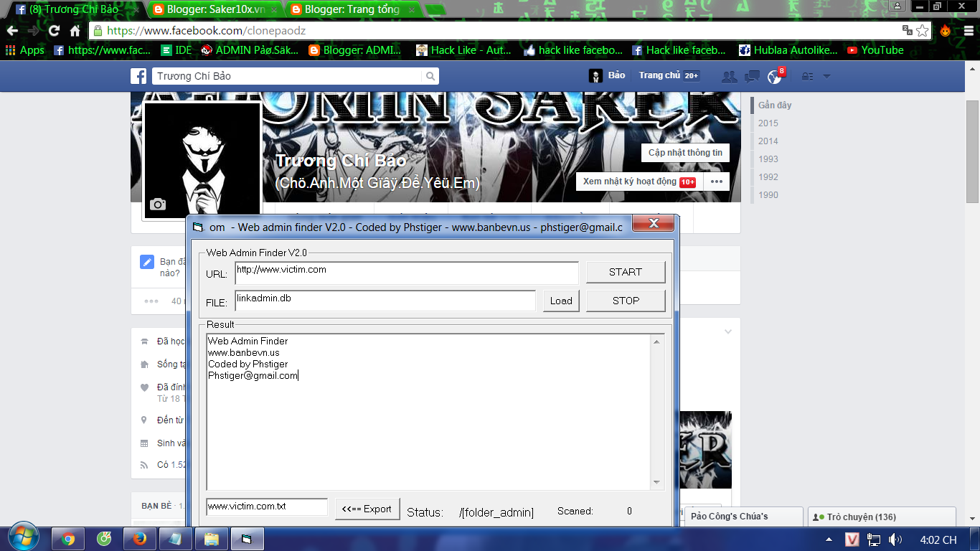
Task: Open Firefox from the taskbar
Action: tap(140, 539)
